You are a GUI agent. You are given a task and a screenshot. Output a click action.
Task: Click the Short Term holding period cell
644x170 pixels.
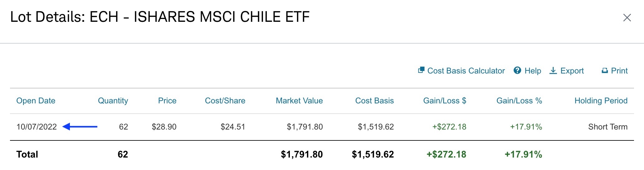(608, 127)
